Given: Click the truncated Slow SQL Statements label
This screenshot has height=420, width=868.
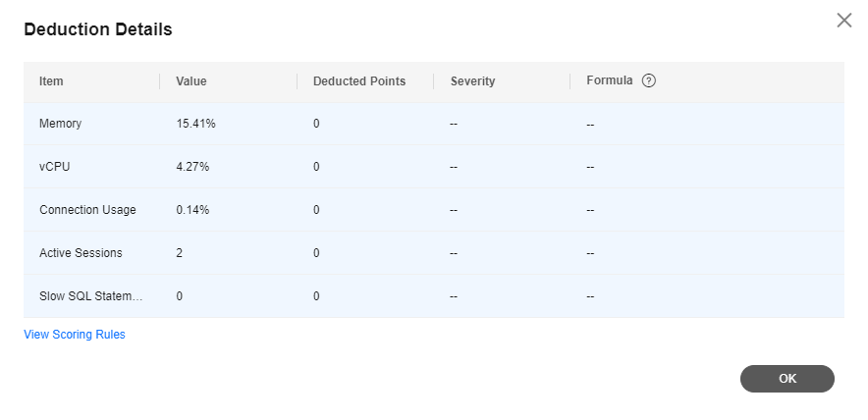Looking at the screenshot, I should click(x=90, y=296).
